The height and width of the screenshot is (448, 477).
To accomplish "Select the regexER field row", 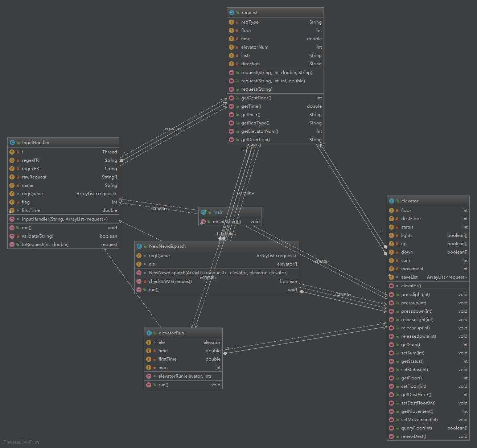I will click(63, 169).
